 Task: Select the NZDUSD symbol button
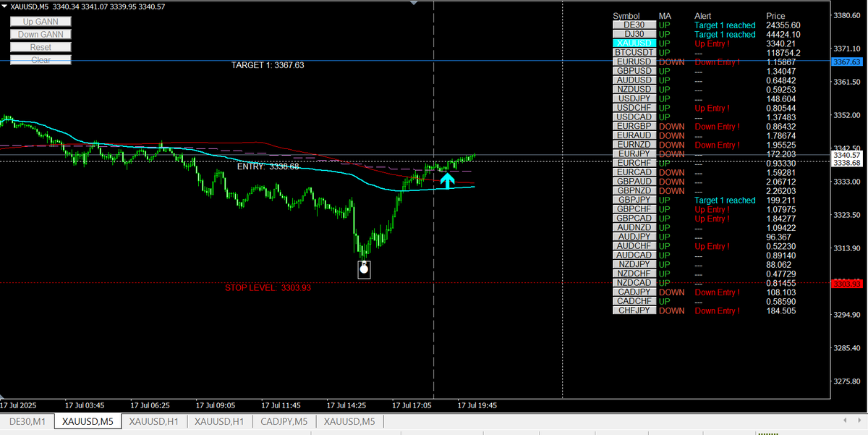(x=634, y=89)
